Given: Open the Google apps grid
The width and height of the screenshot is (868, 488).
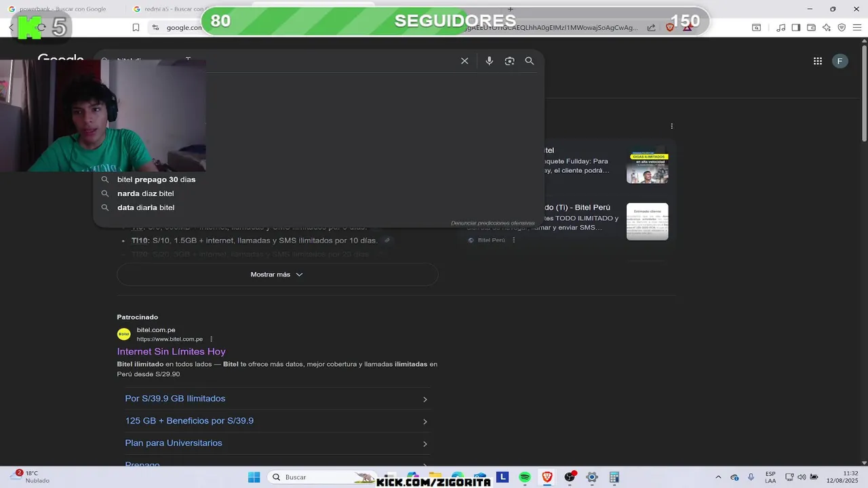Looking at the screenshot, I should [818, 61].
